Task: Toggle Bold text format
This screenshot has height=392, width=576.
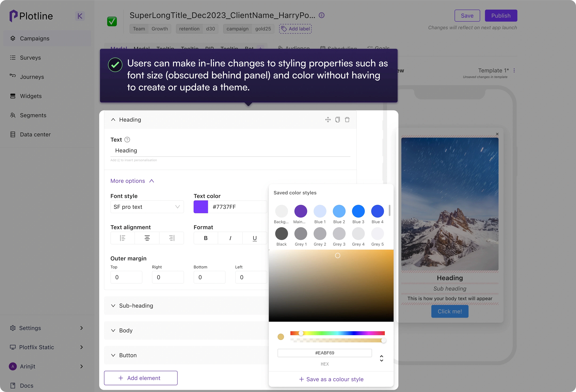Action: tap(206, 238)
